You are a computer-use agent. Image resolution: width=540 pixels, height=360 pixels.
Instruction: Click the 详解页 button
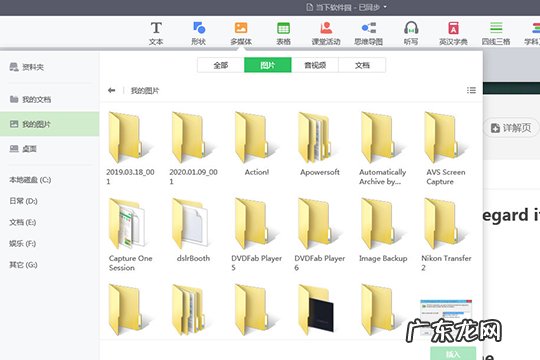click(x=511, y=128)
